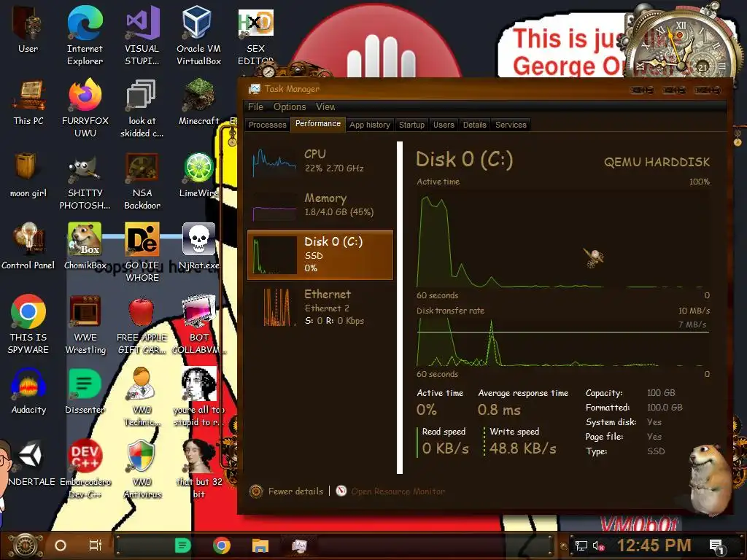This screenshot has width=747, height=560.
Task: Open the 12:45 PM clock
Action: (x=654, y=545)
